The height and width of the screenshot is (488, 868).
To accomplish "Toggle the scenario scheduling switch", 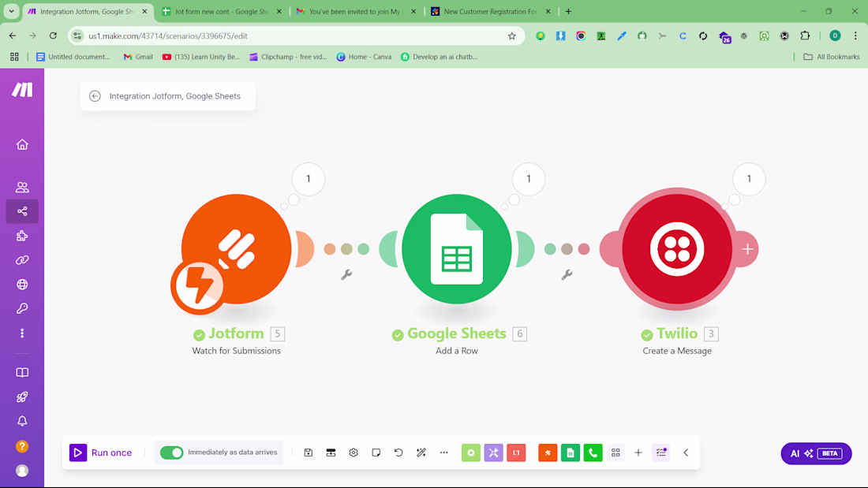I will (171, 453).
